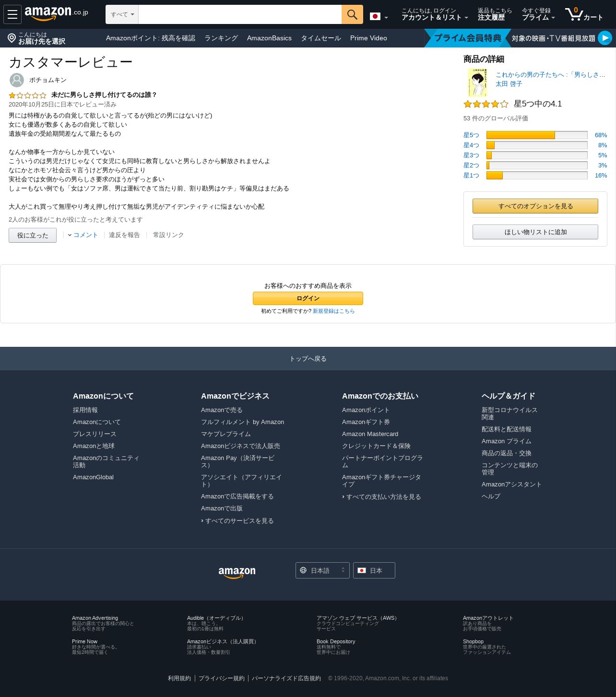Click the footer Amazon logo
The width and height of the screenshot is (616, 697).
237,572
